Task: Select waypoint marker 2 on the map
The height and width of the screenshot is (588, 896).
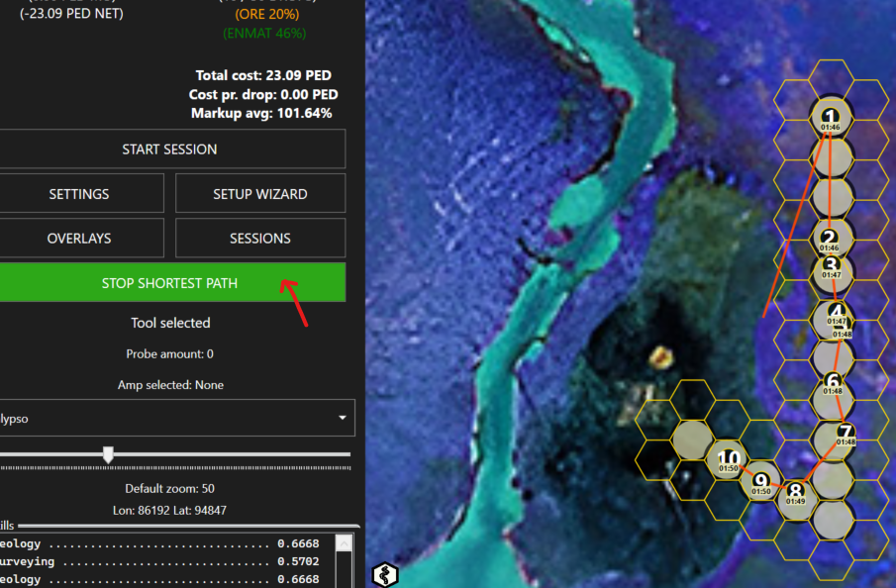Action: tap(831, 240)
